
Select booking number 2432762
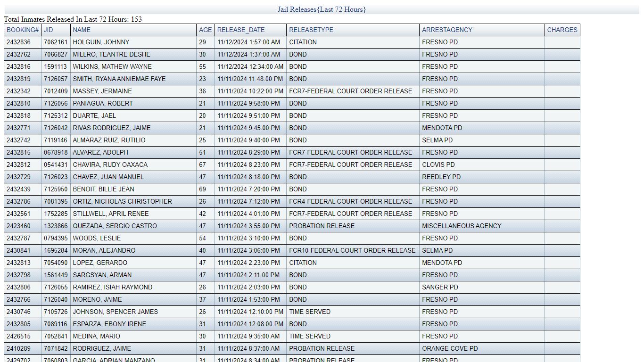pos(18,54)
